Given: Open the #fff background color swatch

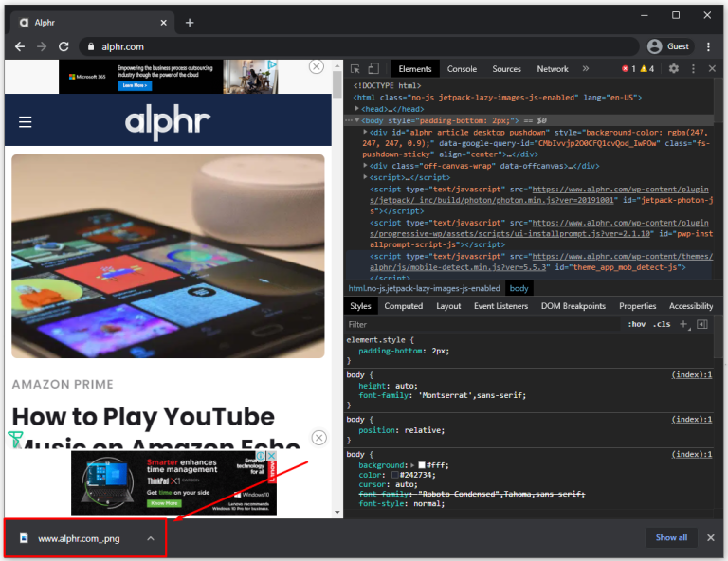Looking at the screenshot, I should [x=422, y=465].
